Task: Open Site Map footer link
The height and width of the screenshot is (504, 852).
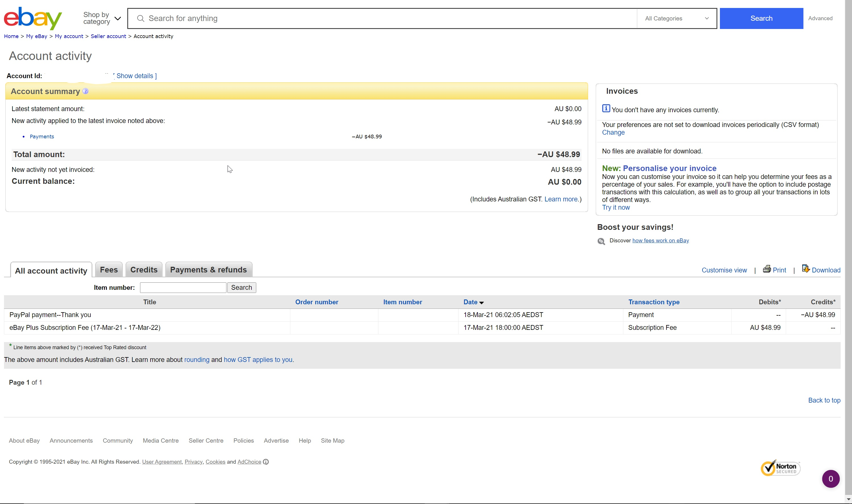Action: pos(332,441)
